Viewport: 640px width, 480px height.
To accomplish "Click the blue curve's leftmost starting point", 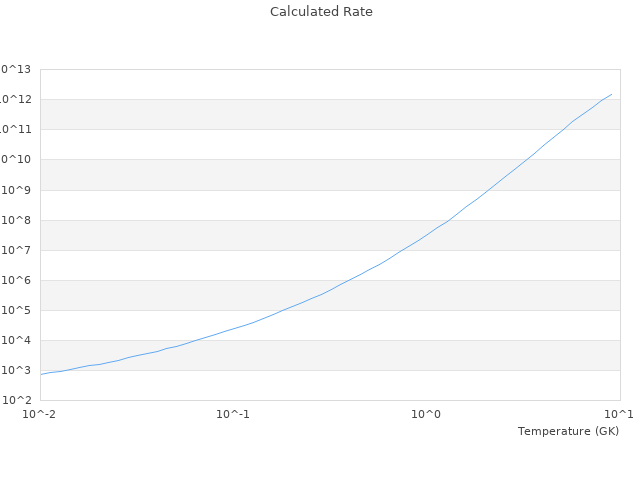I will pos(41,374).
